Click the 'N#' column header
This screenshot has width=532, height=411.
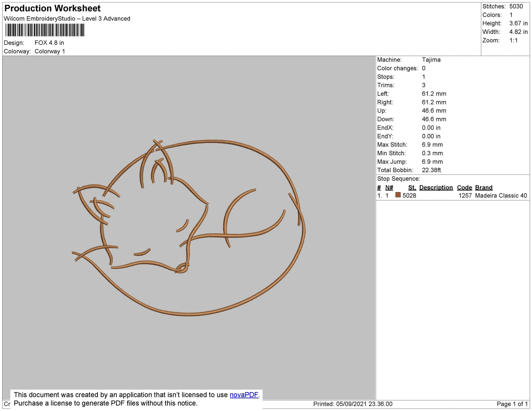click(x=389, y=188)
